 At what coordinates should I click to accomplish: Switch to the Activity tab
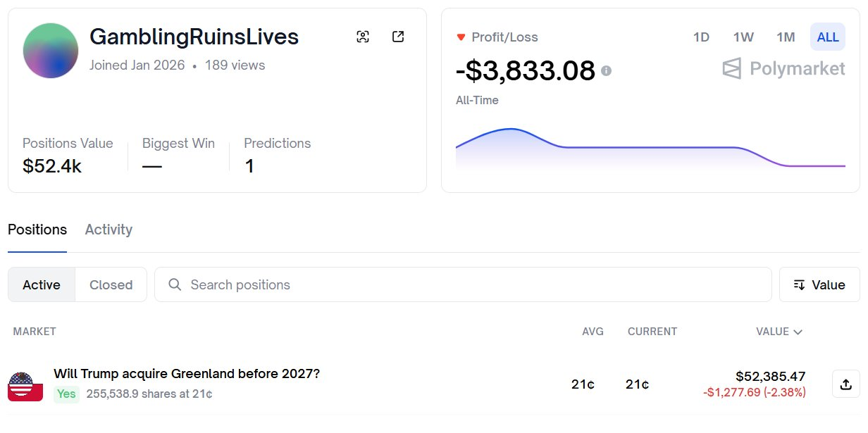pyautogui.click(x=108, y=230)
